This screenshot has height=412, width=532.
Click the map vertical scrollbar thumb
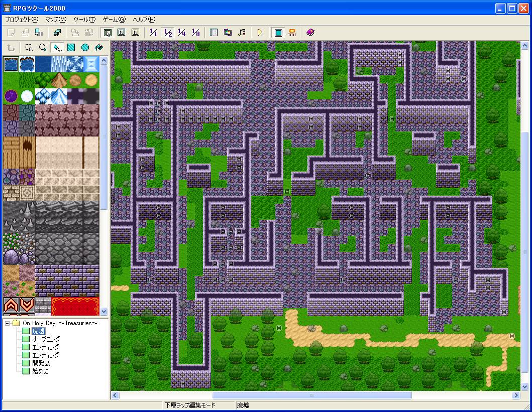524,252
